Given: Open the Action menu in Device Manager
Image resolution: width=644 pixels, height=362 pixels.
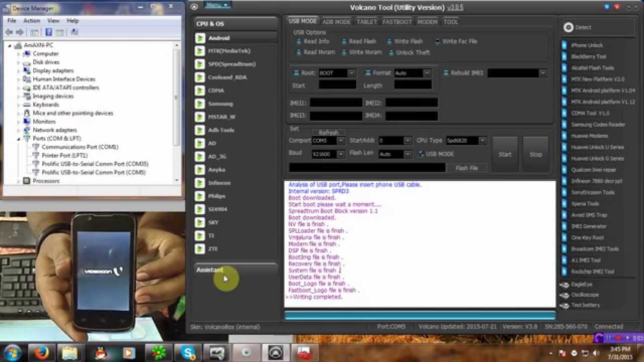Looking at the screenshot, I should (x=32, y=21).
